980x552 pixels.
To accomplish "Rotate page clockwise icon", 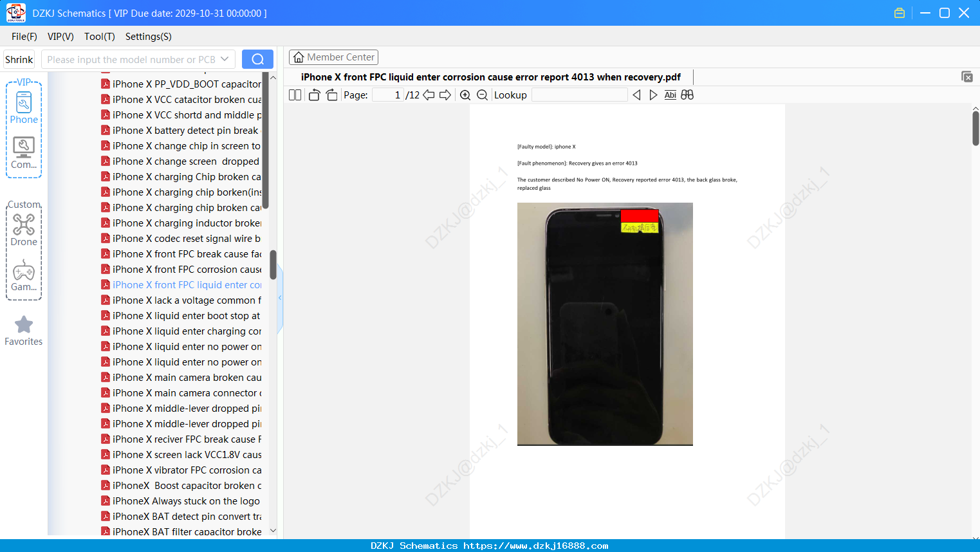I will click(x=331, y=95).
